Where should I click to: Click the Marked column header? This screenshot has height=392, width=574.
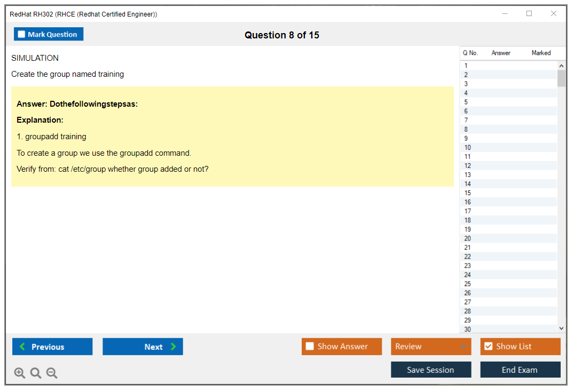tap(541, 53)
